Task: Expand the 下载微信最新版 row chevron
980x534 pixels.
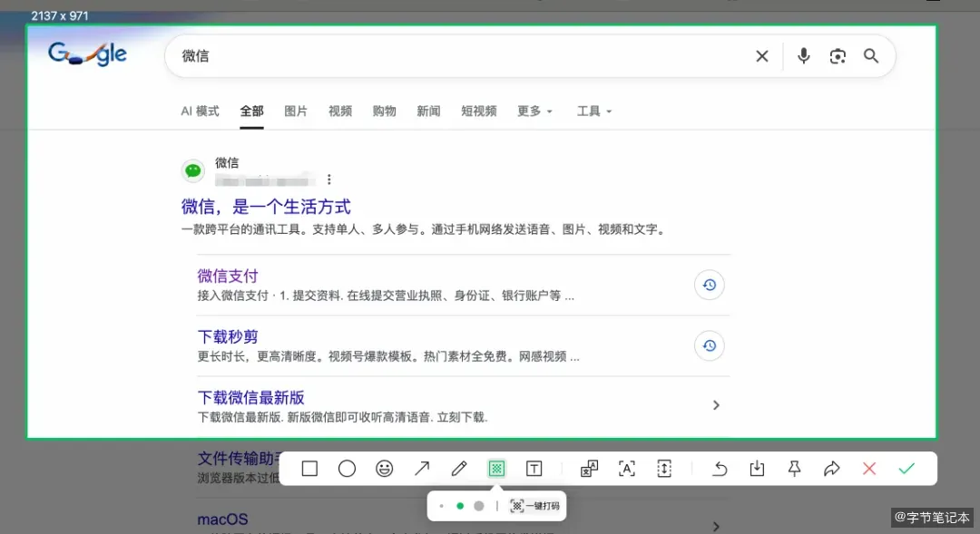Action: point(716,405)
